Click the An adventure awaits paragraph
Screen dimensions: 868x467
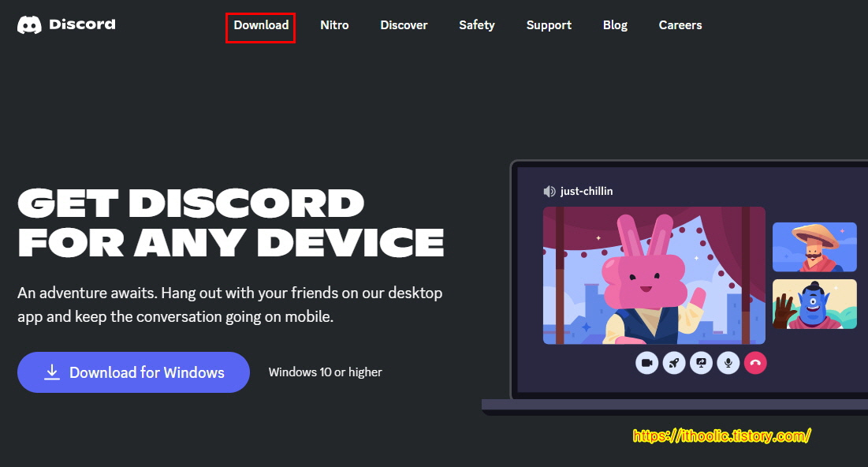click(x=229, y=304)
